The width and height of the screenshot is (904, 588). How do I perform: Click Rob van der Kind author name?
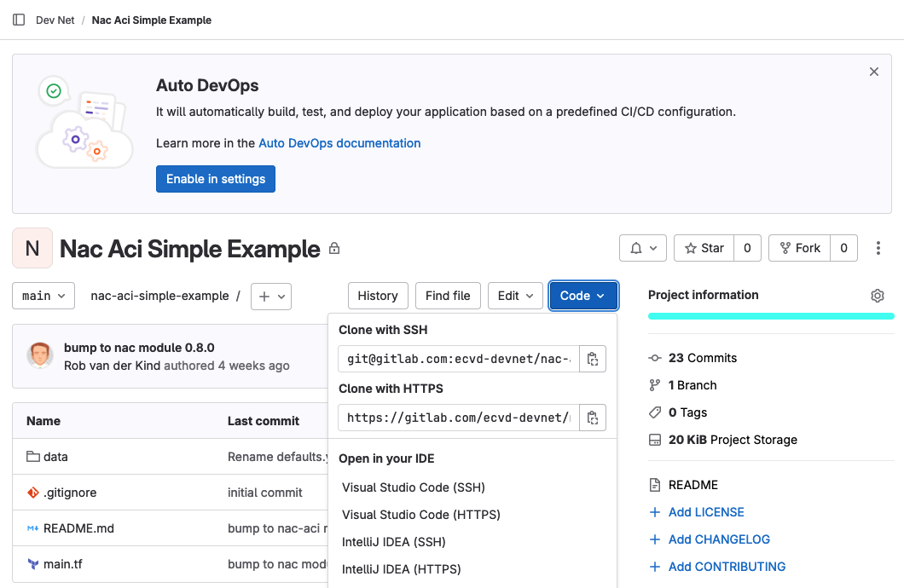(112, 366)
